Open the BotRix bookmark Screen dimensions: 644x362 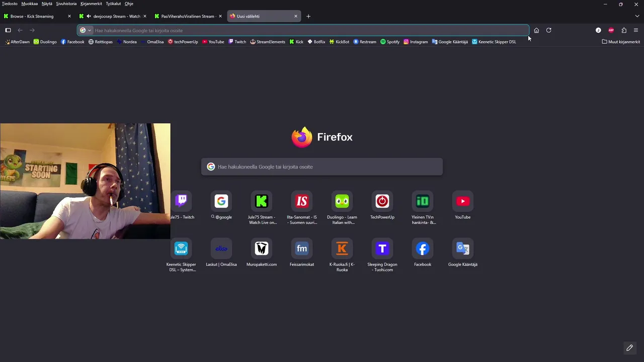tap(316, 42)
